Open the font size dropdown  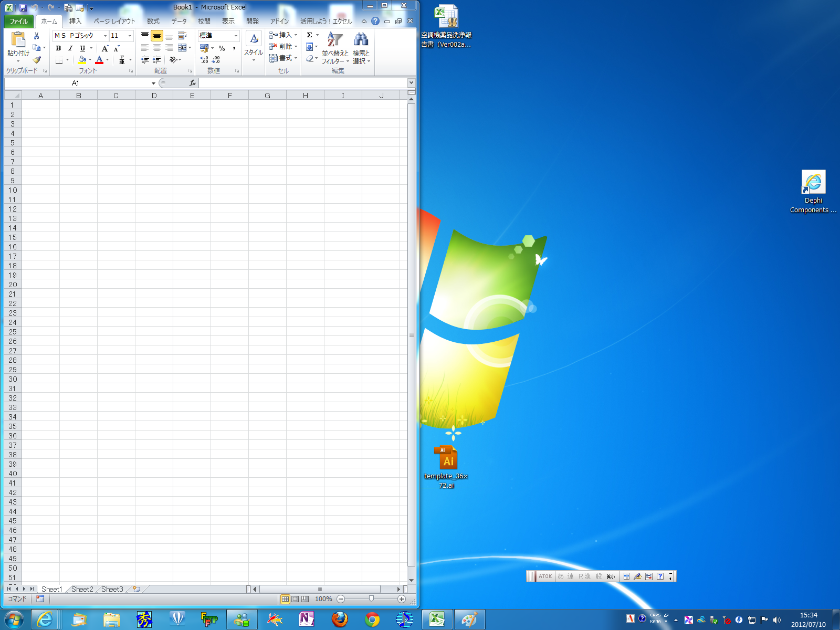[x=130, y=36]
